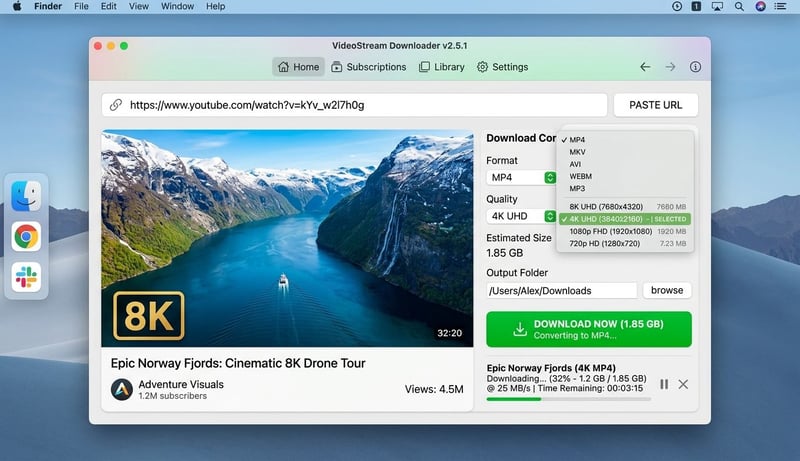Open the Window menu

(177, 6)
